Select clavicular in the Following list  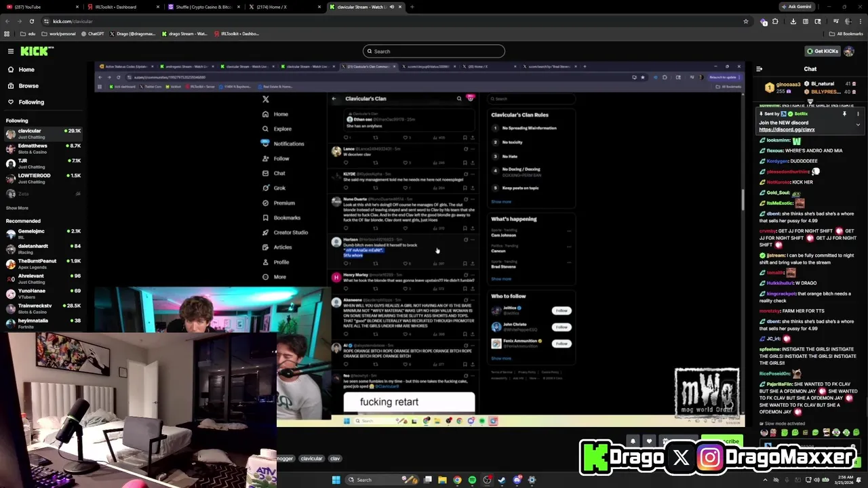point(43,134)
